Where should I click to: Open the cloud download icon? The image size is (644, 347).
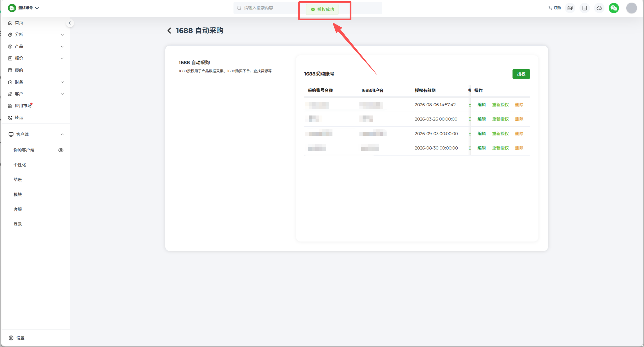[599, 8]
